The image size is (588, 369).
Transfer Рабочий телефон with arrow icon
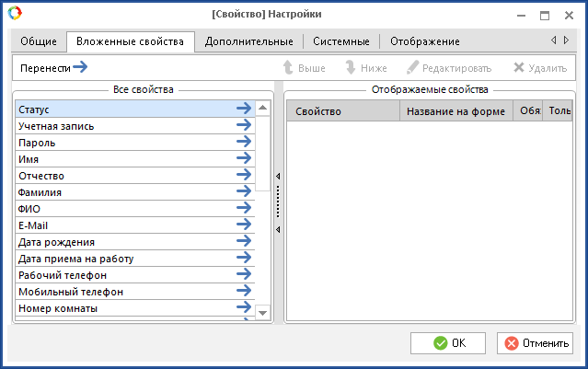click(x=244, y=273)
